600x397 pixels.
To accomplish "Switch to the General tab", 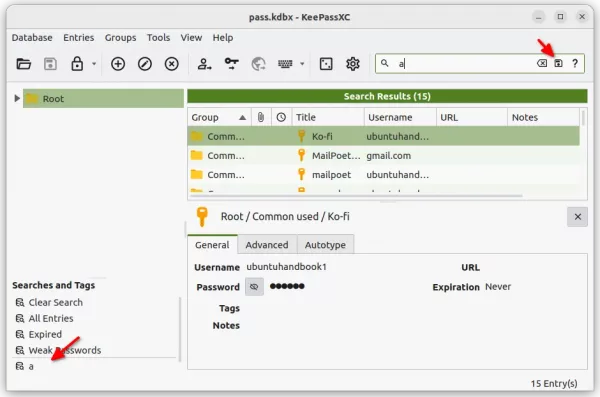I will point(212,245).
